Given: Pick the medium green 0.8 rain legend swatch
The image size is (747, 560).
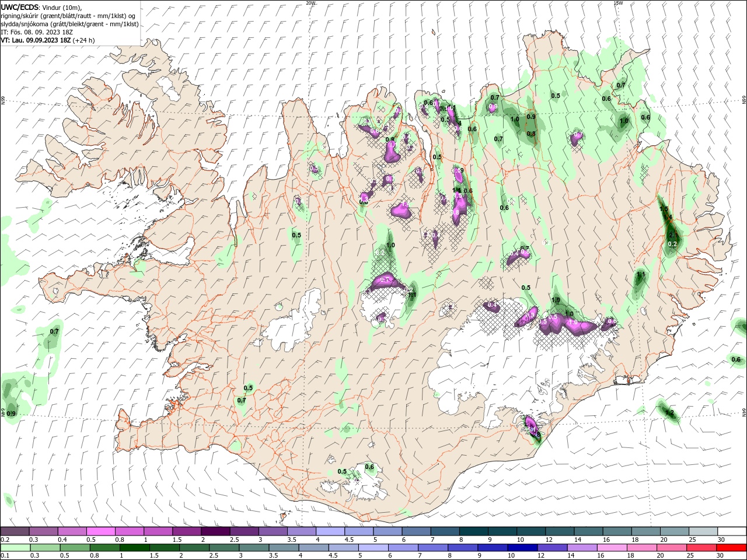Looking at the screenshot, I should pyautogui.click(x=104, y=548).
